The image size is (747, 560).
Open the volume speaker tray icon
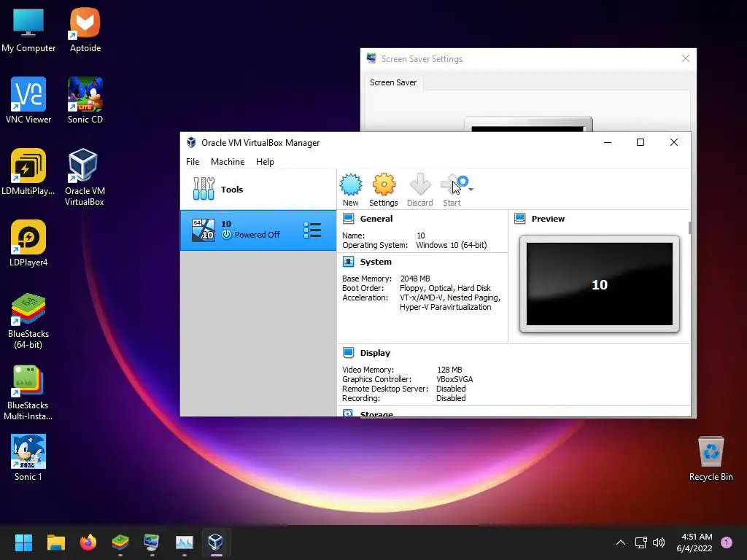coord(659,542)
